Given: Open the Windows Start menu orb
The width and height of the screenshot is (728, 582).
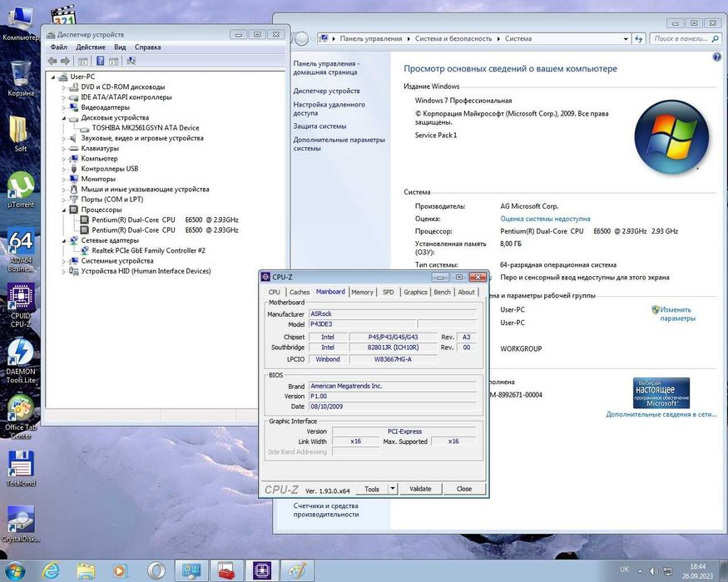Looking at the screenshot, I should (x=14, y=570).
